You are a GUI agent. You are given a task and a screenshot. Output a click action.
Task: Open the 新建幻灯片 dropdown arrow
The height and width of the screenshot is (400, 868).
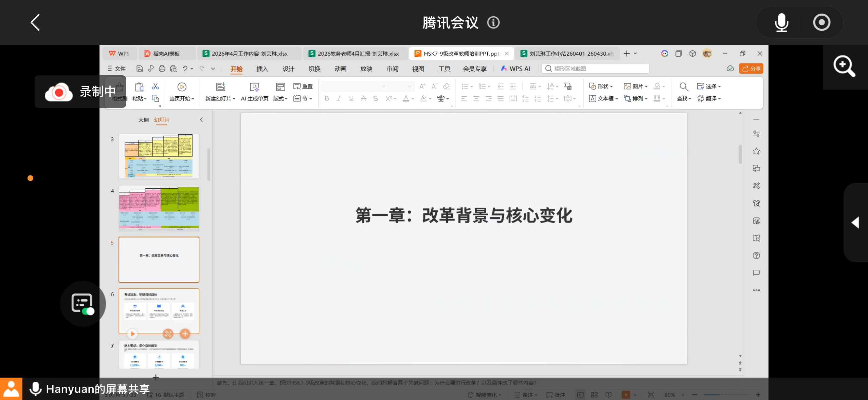[x=234, y=99]
